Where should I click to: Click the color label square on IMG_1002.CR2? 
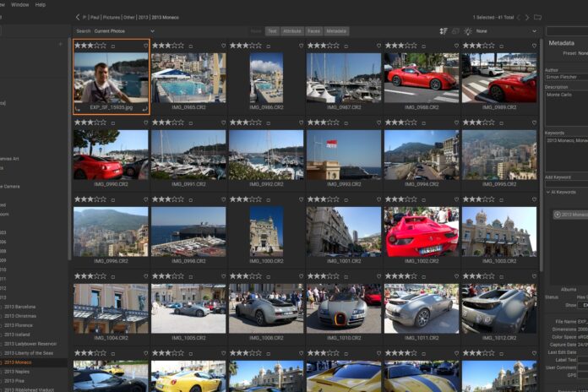tap(424, 200)
